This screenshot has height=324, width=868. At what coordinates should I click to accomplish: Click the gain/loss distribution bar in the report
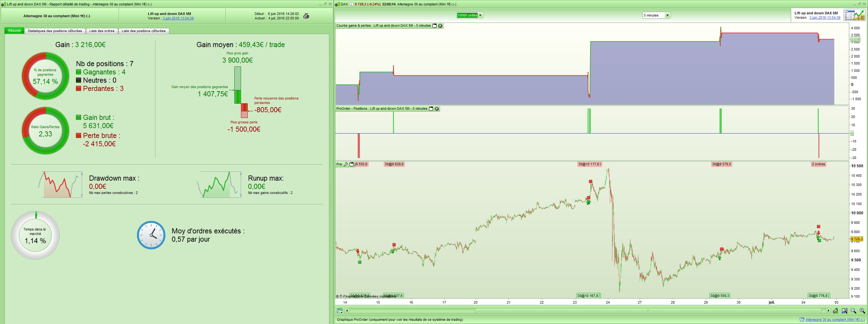click(241, 92)
